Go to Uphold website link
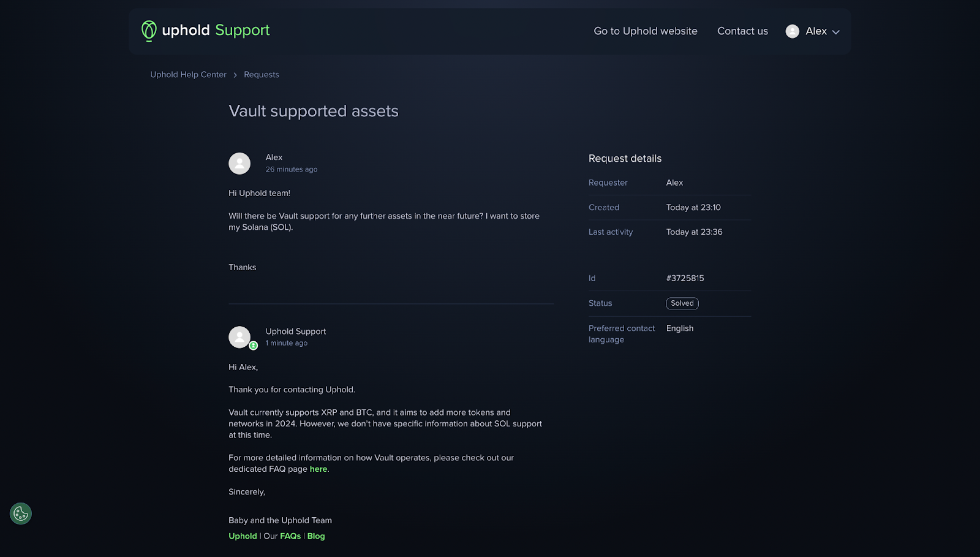The width and height of the screenshot is (980, 557). coord(646,31)
